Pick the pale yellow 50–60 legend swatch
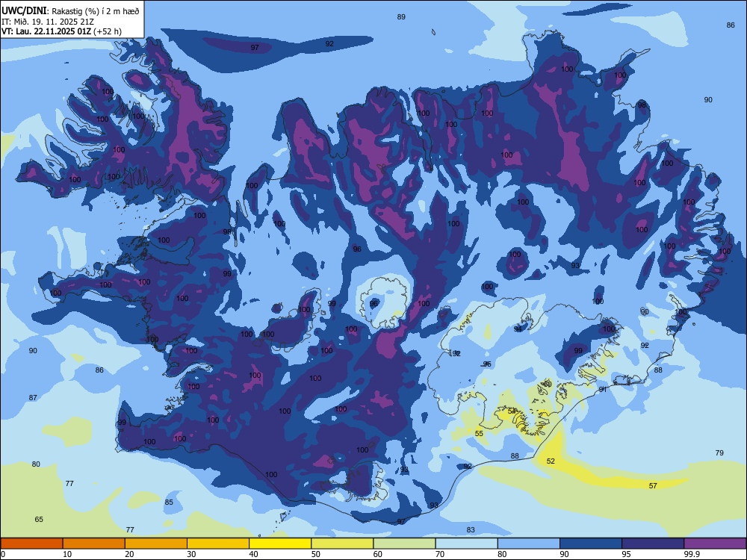The height and width of the screenshot is (560, 747). tap(342, 544)
